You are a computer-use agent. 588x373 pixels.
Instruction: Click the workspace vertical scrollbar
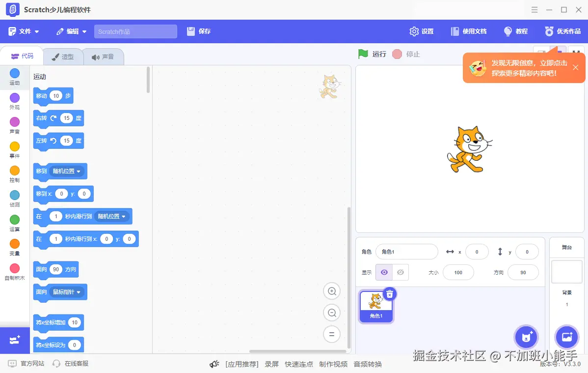pos(349,278)
